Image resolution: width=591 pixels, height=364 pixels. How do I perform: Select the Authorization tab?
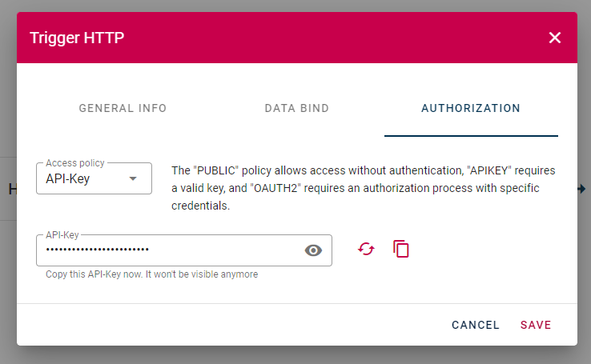[471, 109]
